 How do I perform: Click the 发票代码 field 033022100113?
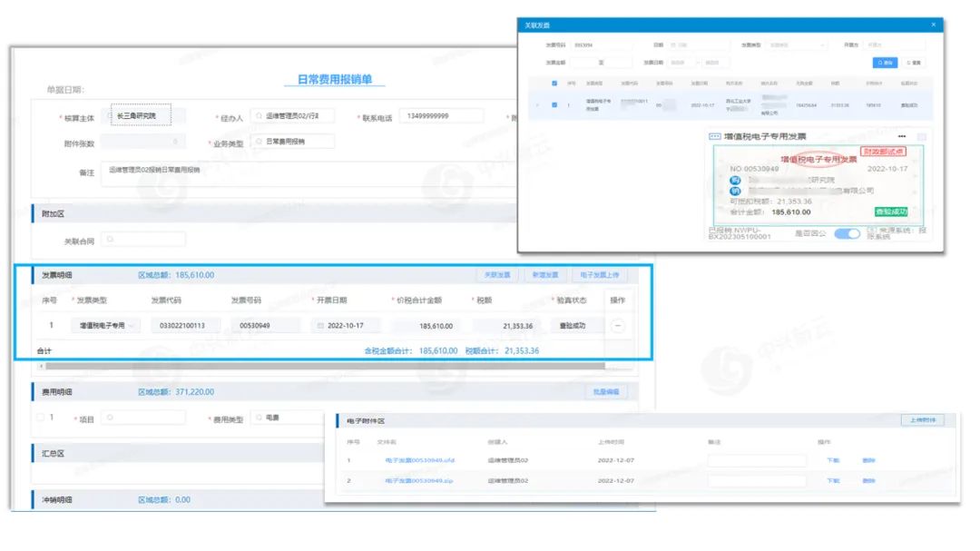186,325
